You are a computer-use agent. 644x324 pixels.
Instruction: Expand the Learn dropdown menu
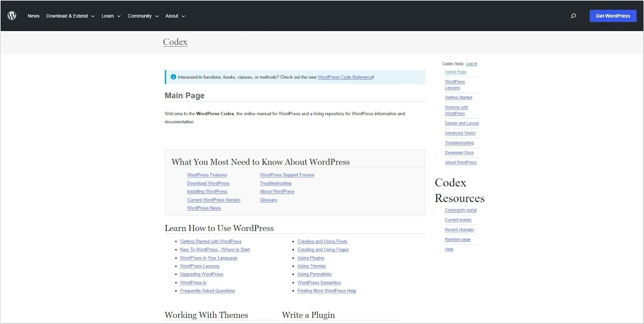coord(111,16)
